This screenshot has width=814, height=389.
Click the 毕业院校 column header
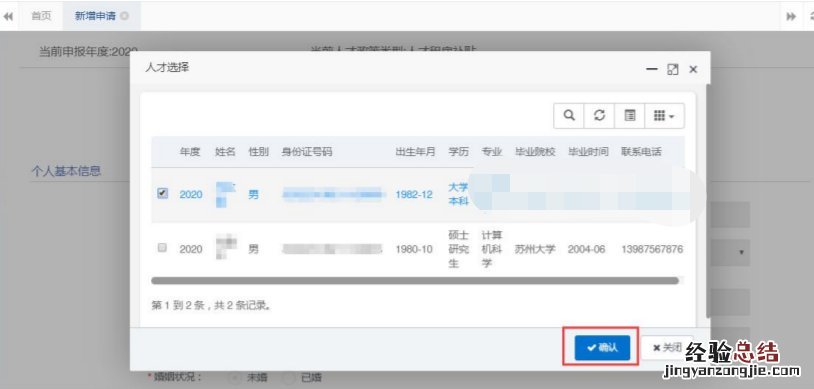[x=535, y=152]
